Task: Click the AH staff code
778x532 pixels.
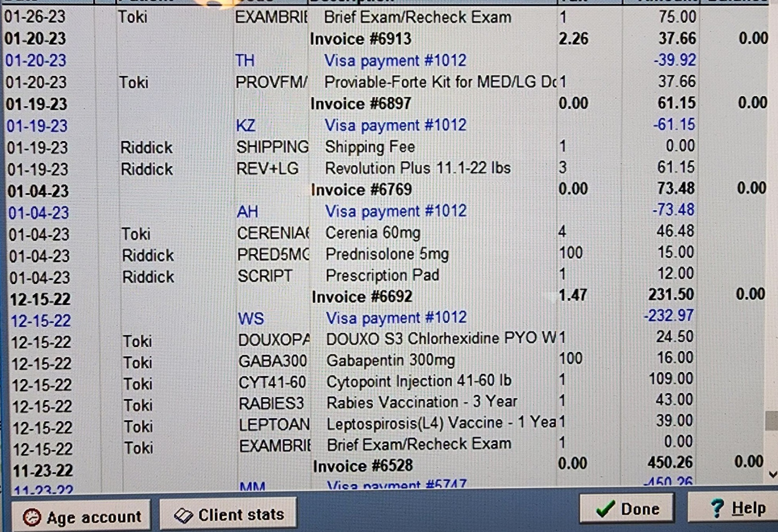Action: coord(247,212)
